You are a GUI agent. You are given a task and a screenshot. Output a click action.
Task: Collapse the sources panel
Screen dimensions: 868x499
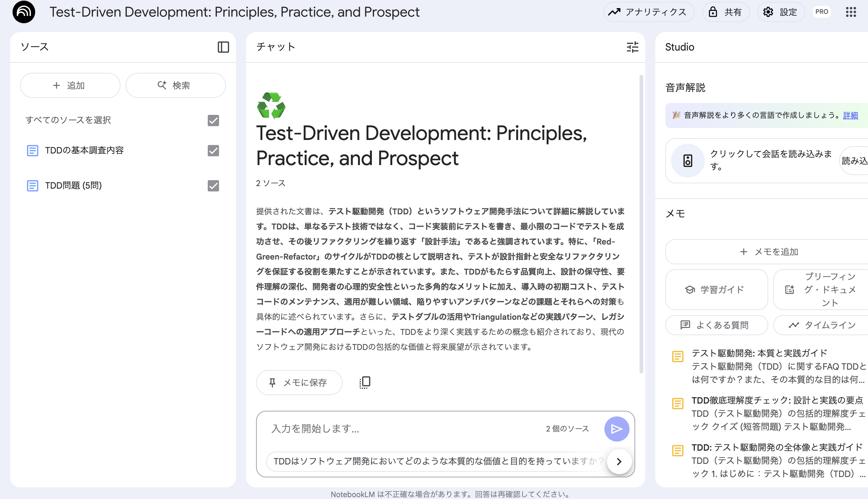pos(223,47)
